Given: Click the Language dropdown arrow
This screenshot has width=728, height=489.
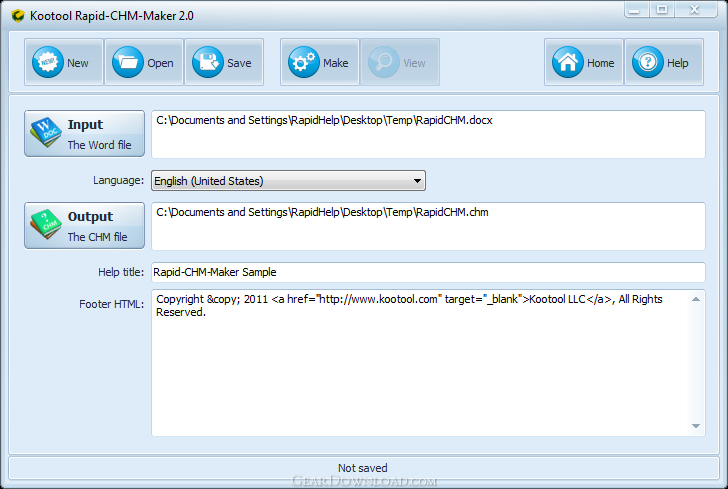Looking at the screenshot, I should point(417,181).
